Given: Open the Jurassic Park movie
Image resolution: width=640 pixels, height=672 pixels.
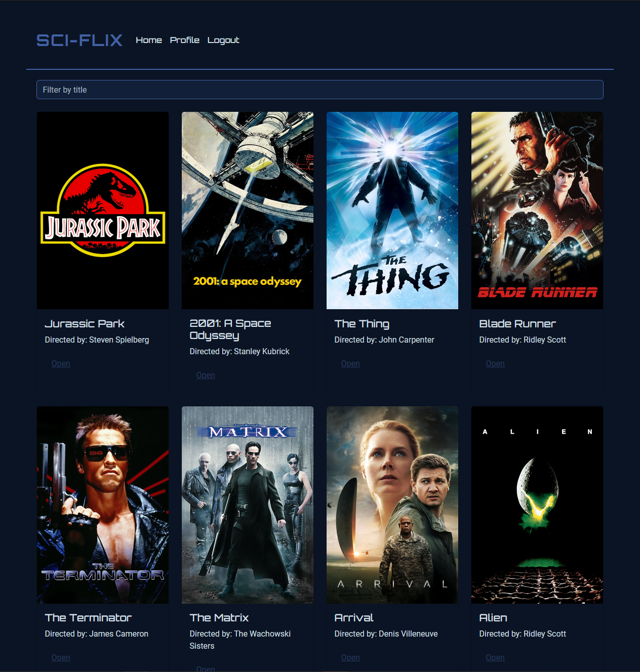Looking at the screenshot, I should point(60,363).
